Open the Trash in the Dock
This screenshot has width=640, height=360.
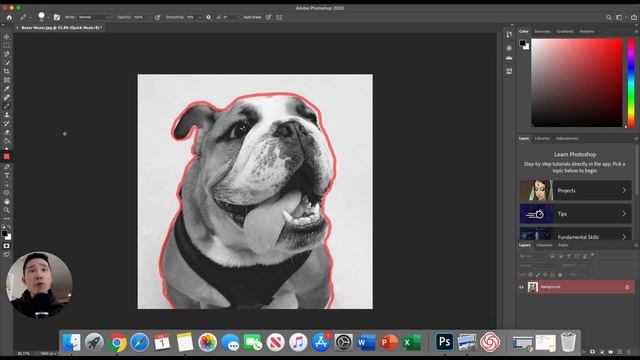tap(568, 342)
